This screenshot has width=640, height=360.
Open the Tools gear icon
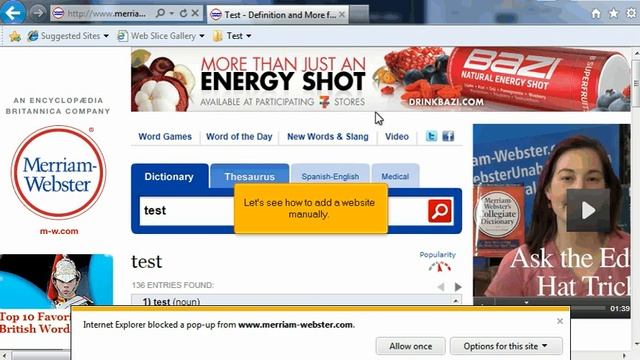[x=631, y=13]
